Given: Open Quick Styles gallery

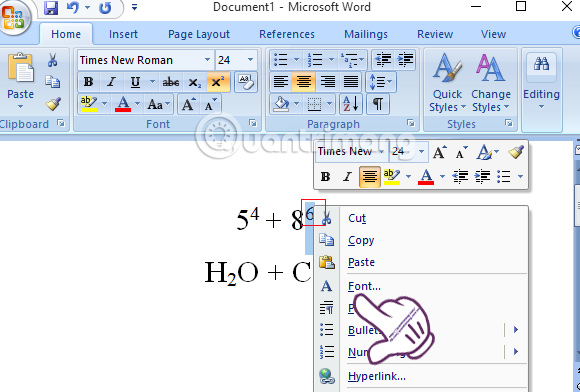Looking at the screenshot, I should (x=447, y=83).
